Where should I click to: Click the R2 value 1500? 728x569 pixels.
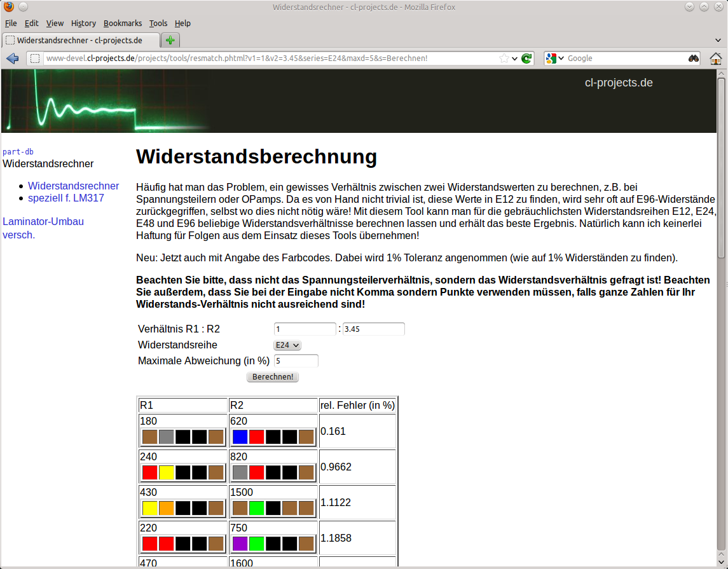(242, 492)
